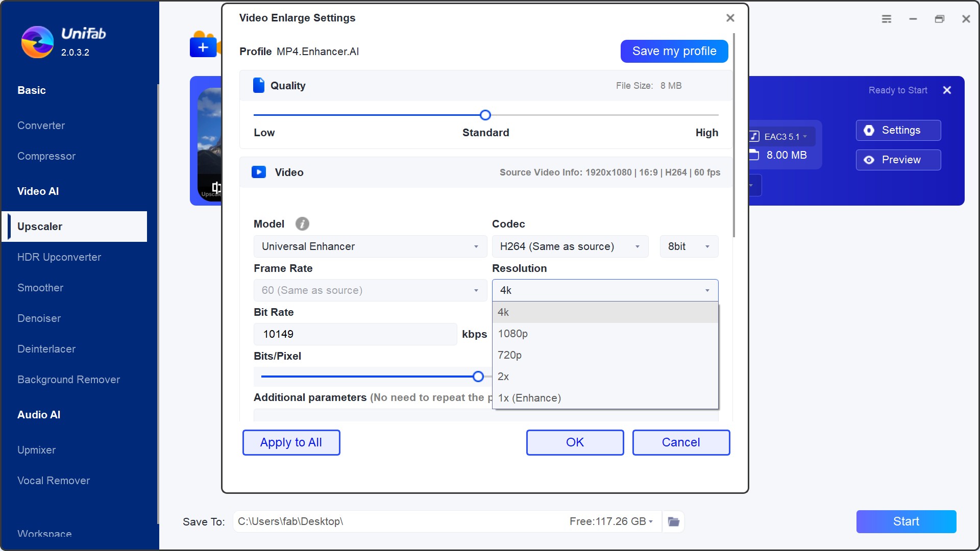Open the main hamburger menu icon
This screenshot has width=980, height=551.
pyautogui.click(x=887, y=19)
